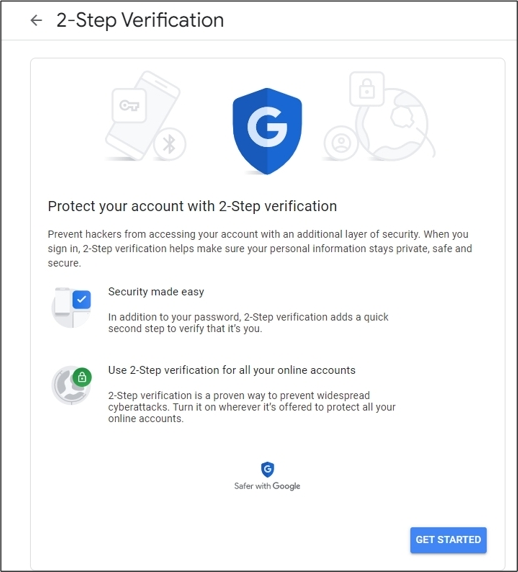
Task: Click the widespread cyberattacks description text
Action: pos(252,407)
